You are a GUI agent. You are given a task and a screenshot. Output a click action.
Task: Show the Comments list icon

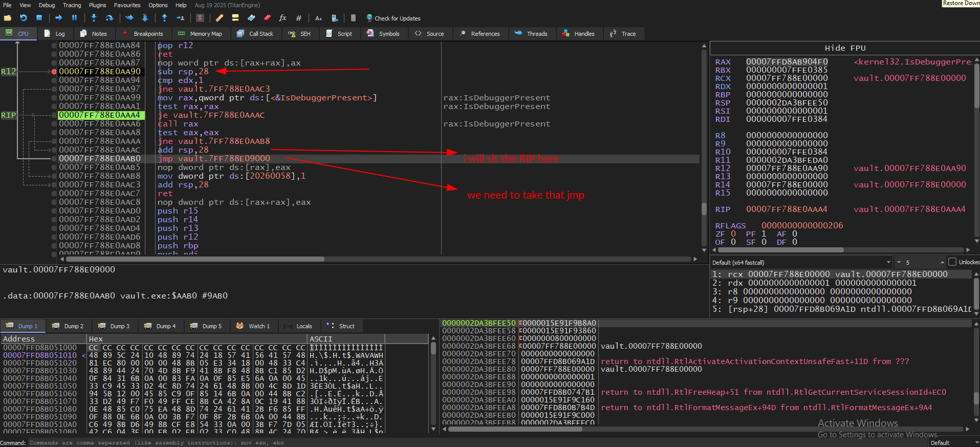tap(235, 18)
